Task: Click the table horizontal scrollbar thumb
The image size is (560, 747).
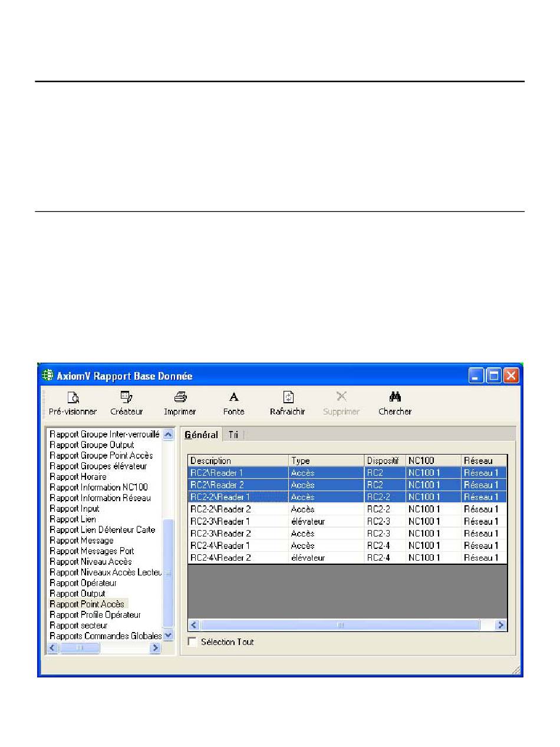Action: click(x=340, y=624)
